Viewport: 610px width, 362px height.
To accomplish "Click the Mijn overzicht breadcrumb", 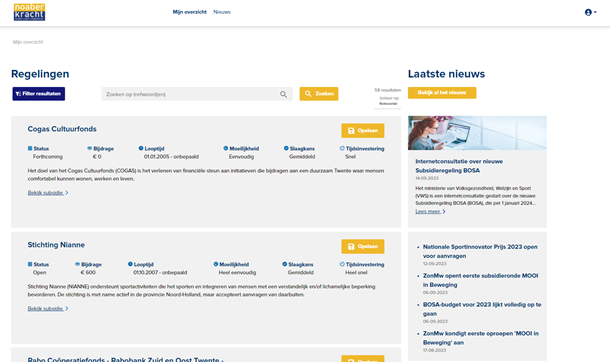I will pyautogui.click(x=28, y=42).
